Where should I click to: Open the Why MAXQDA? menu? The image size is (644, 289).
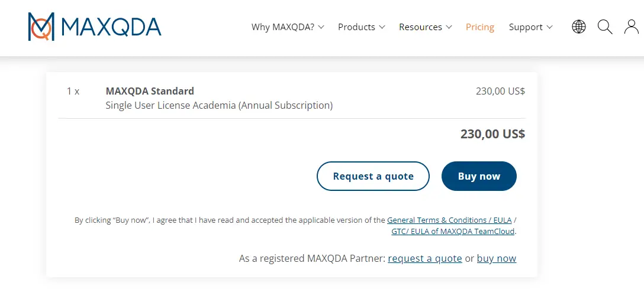(282, 27)
